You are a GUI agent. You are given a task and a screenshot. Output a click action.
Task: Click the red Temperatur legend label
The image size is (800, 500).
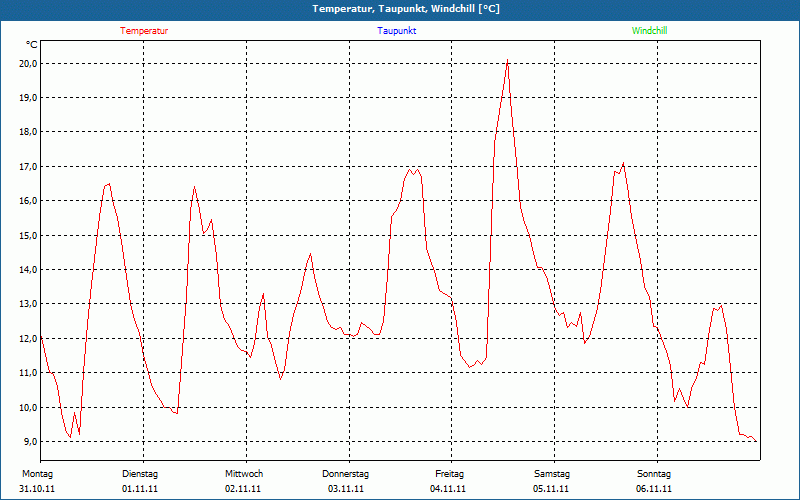click(x=144, y=31)
